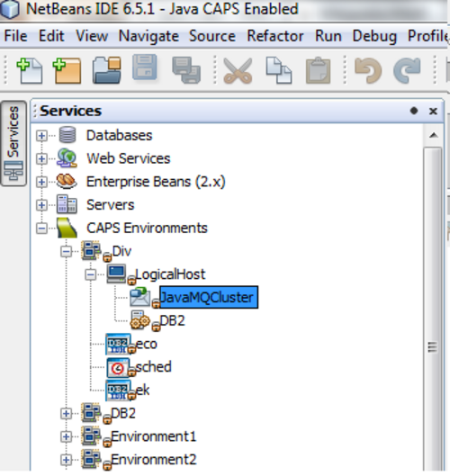Select the eco tree item
Viewport: 450px width, 476px height.
[x=146, y=344]
